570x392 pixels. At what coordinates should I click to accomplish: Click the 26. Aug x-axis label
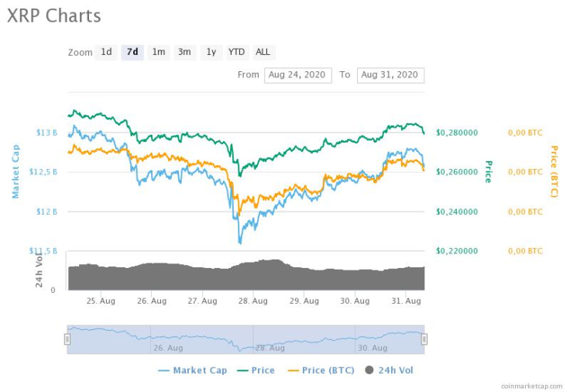(152, 301)
